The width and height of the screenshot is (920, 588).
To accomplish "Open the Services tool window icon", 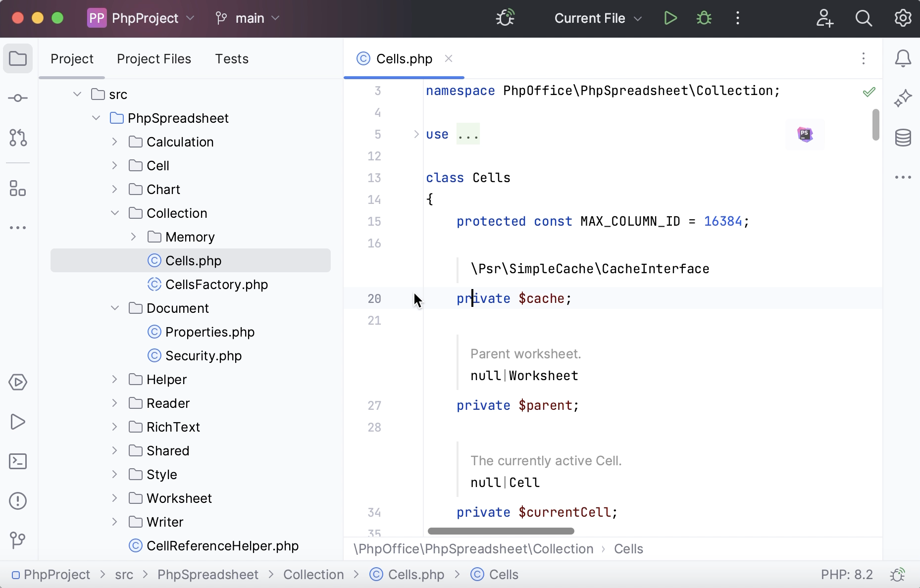I will click(18, 382).
